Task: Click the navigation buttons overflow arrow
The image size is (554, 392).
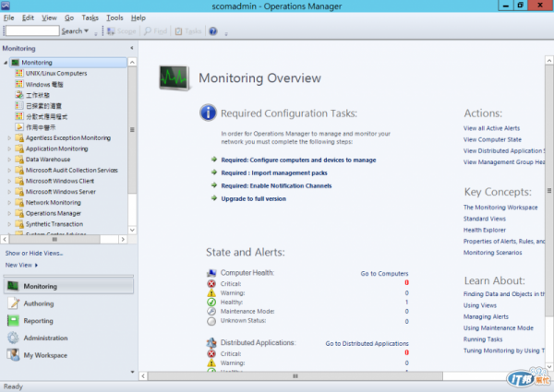Action: [x=132, y=372]
